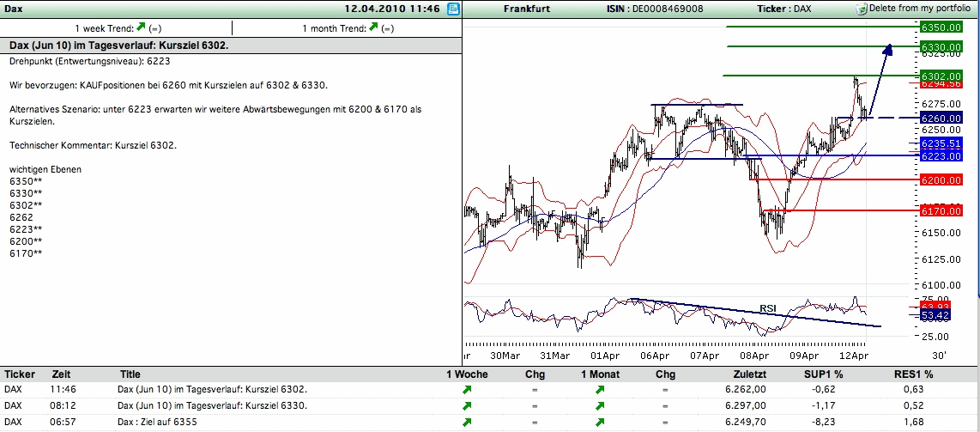
Task: Click the SUP1 % column header
Action: [x=823, y=374]
